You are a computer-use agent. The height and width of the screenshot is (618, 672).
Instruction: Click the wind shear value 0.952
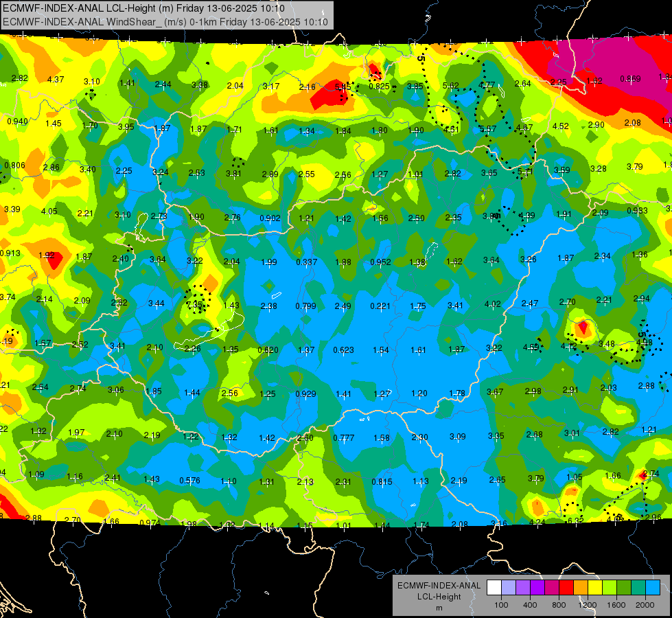coord(380,262)
